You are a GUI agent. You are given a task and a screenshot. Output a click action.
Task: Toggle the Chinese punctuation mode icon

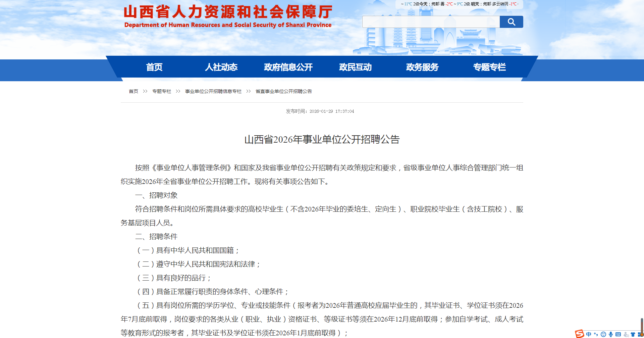(x=596, y=334)
